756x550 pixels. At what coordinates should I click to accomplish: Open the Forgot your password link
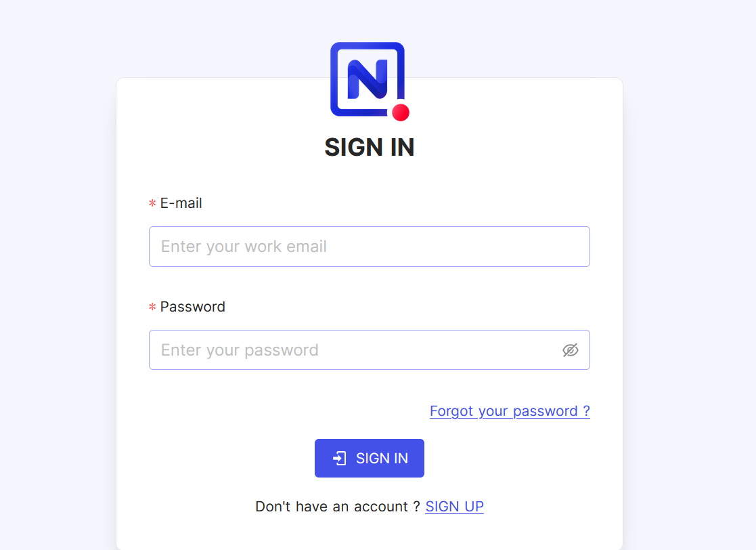pos(510,411)
